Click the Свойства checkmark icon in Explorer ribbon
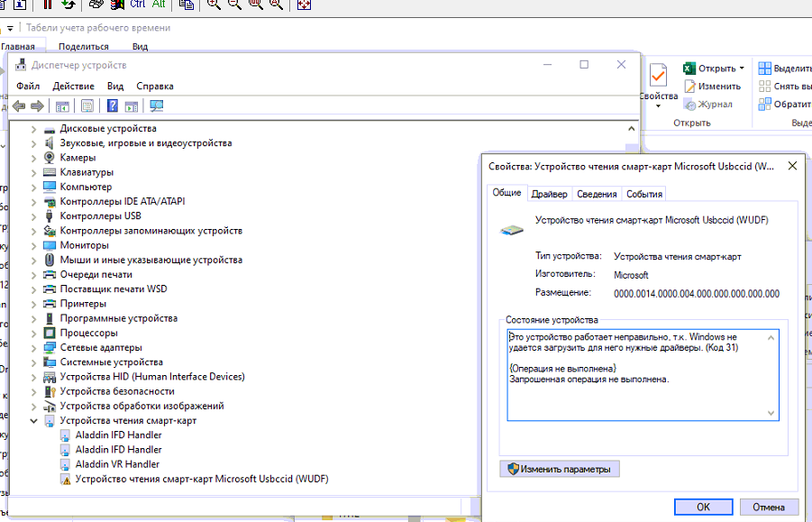Viewport: 812px width, 522px height. point(658,76)
